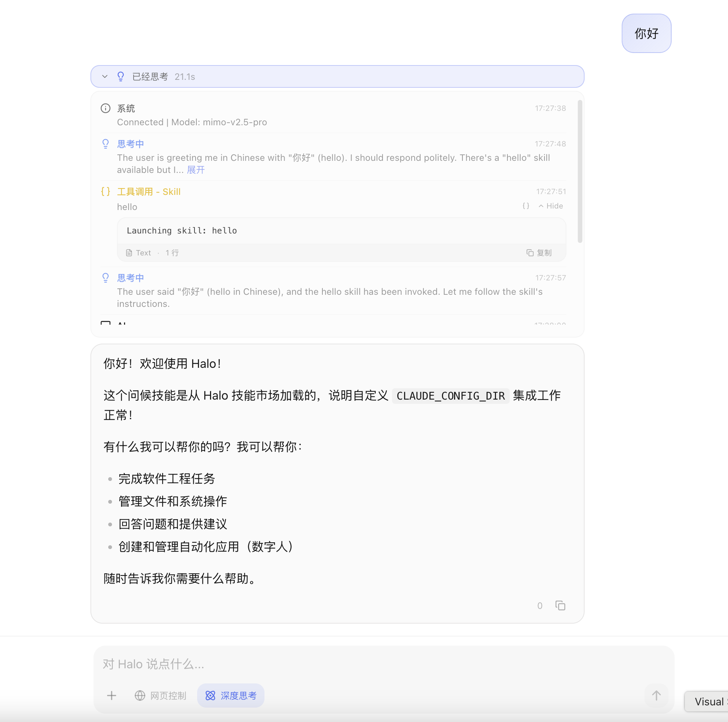Click the Text file type icon
728x722 pixels.
click(129, 253)
